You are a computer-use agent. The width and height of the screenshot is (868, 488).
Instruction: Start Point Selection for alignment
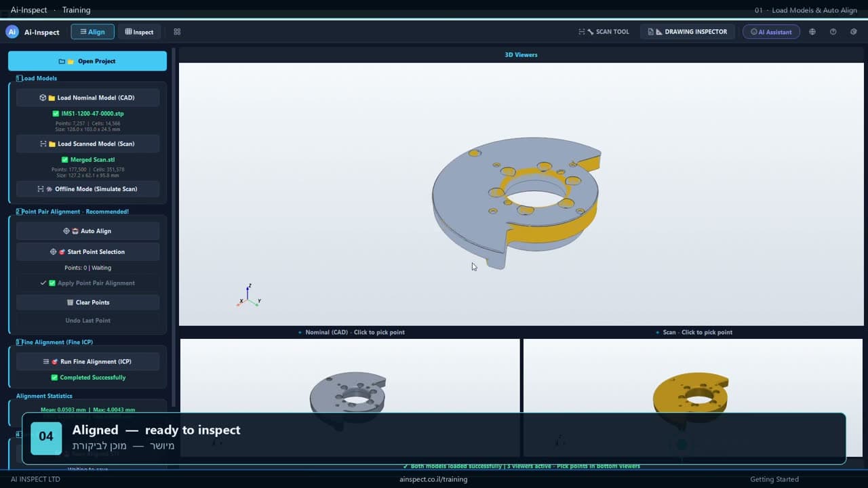87,251
